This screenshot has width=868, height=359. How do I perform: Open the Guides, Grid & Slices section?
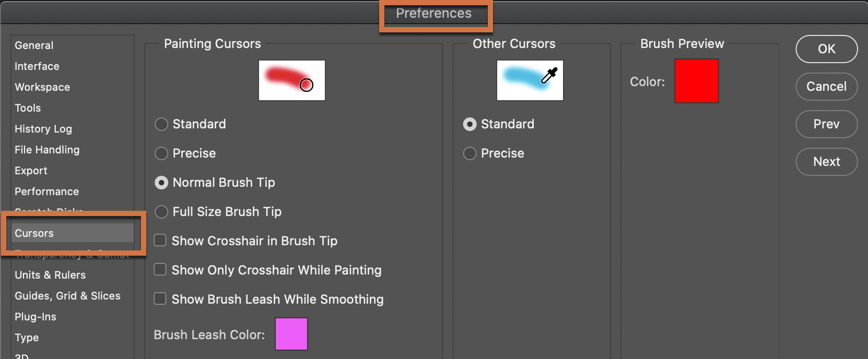tap(68, 296)
